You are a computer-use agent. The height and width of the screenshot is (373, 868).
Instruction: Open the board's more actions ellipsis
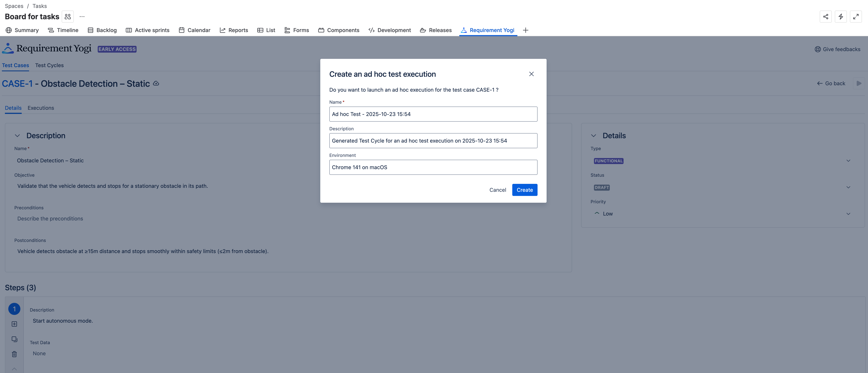(82, 17)
